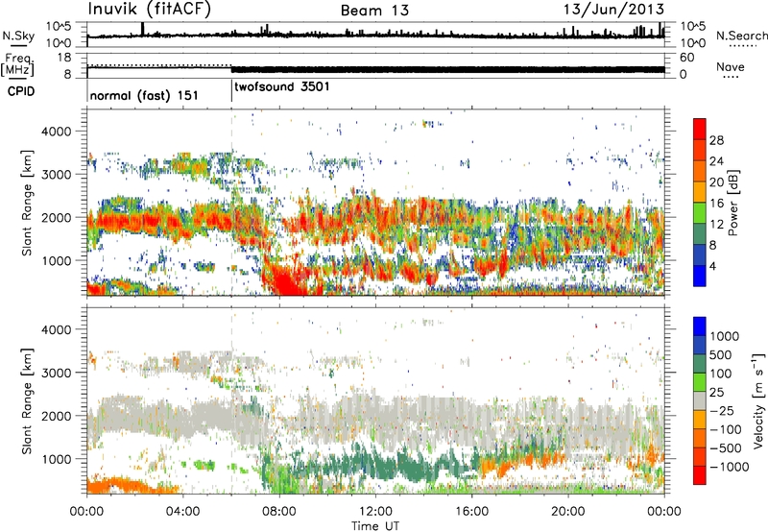The width and height of the screenshot is (768, 532).
Task: Click 'normal (fast) 151' CPID text
Action: click(144, 95)
